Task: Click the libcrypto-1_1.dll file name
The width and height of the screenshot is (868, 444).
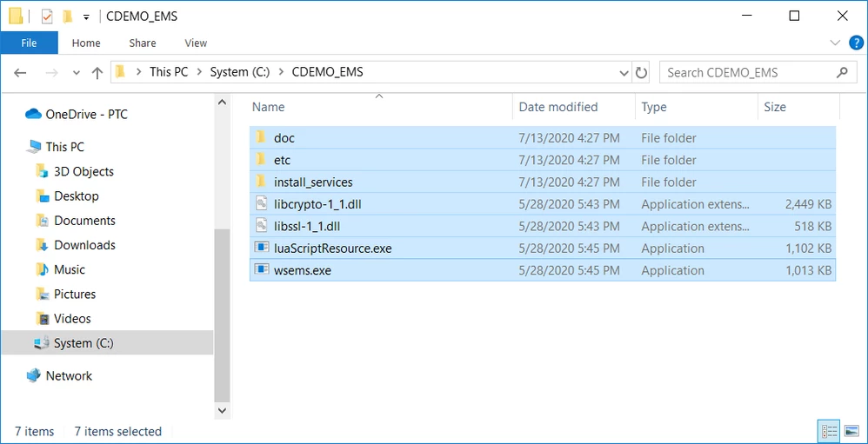Action: pos(317,204)
